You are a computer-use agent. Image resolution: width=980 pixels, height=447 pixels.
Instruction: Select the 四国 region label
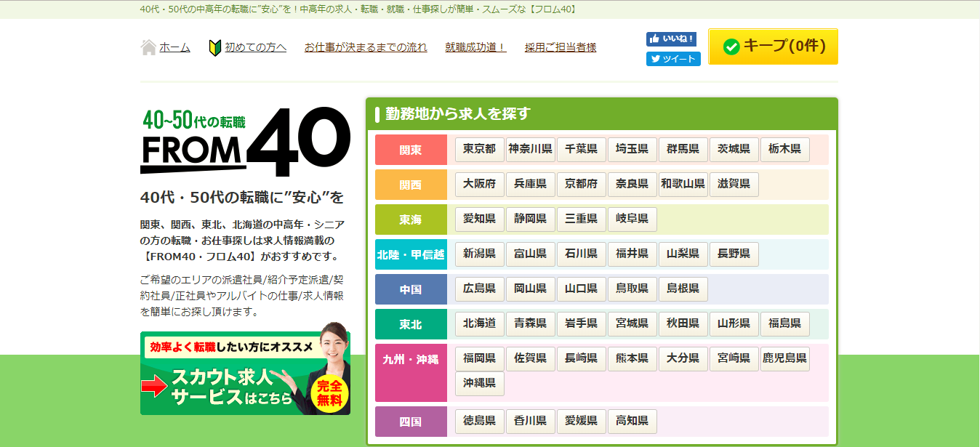411,422
